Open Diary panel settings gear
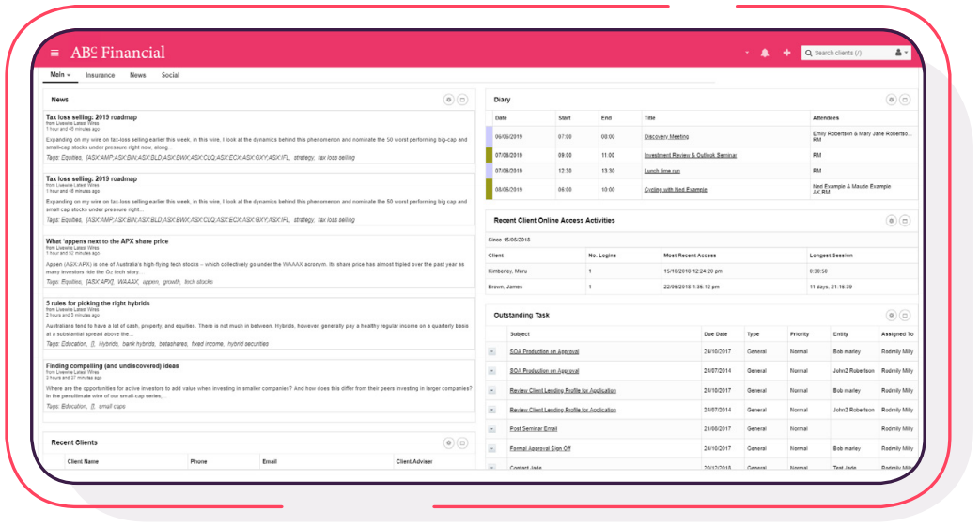Viewport: 980px width, 527px height. [x=891, y=100]
